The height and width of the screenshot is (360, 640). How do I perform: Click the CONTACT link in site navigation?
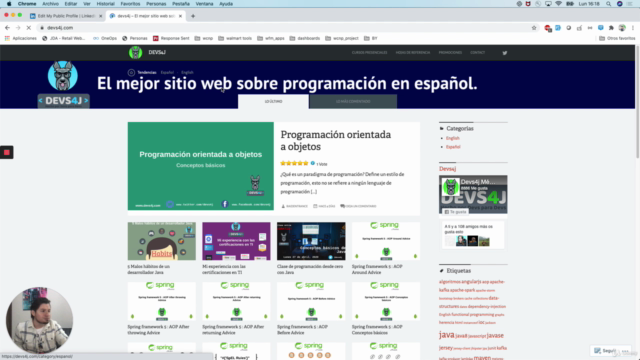click(x=478, y=53)
